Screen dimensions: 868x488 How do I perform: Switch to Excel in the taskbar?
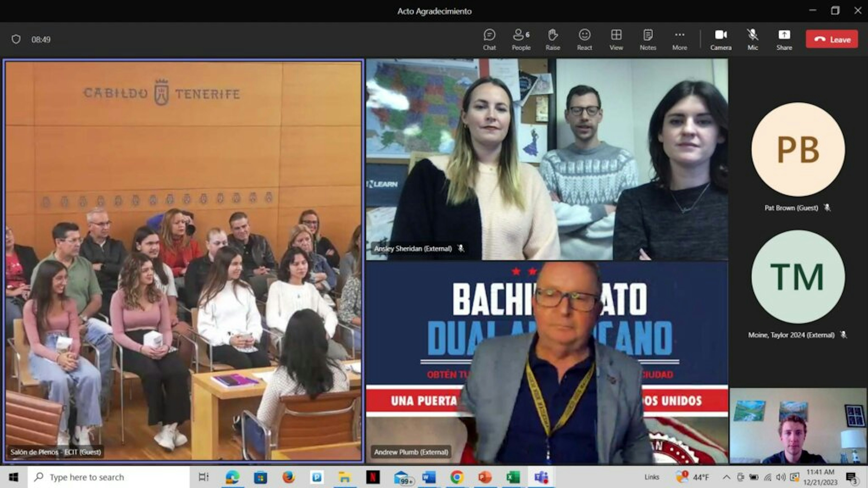coord(513,477)
